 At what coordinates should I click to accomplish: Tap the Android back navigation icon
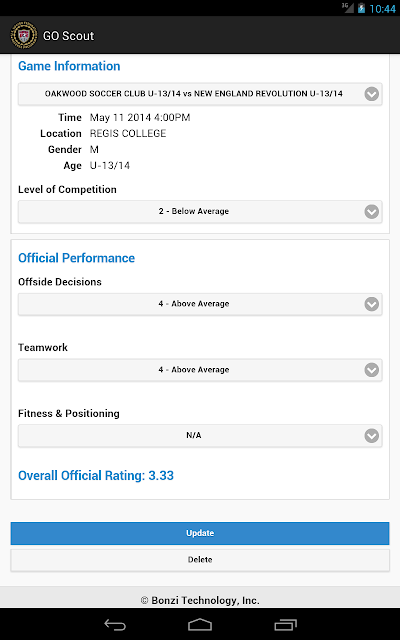pyautogui.click(x=115, y=624)
